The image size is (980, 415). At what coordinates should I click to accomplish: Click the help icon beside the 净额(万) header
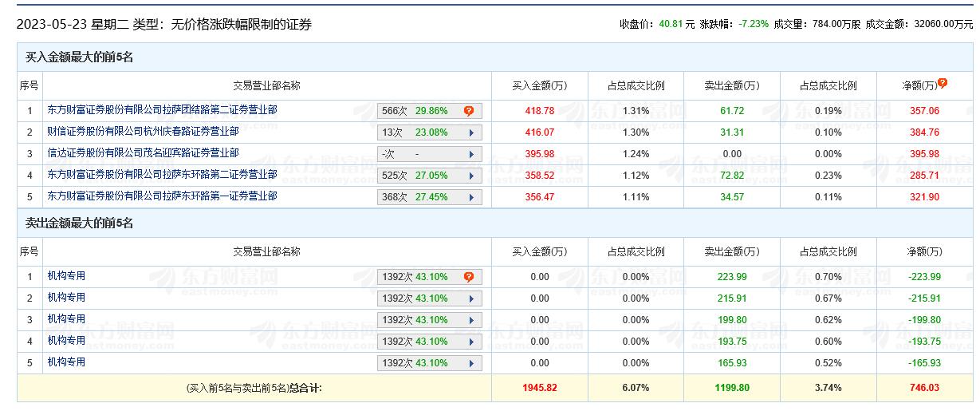click(x=943, y=82)
